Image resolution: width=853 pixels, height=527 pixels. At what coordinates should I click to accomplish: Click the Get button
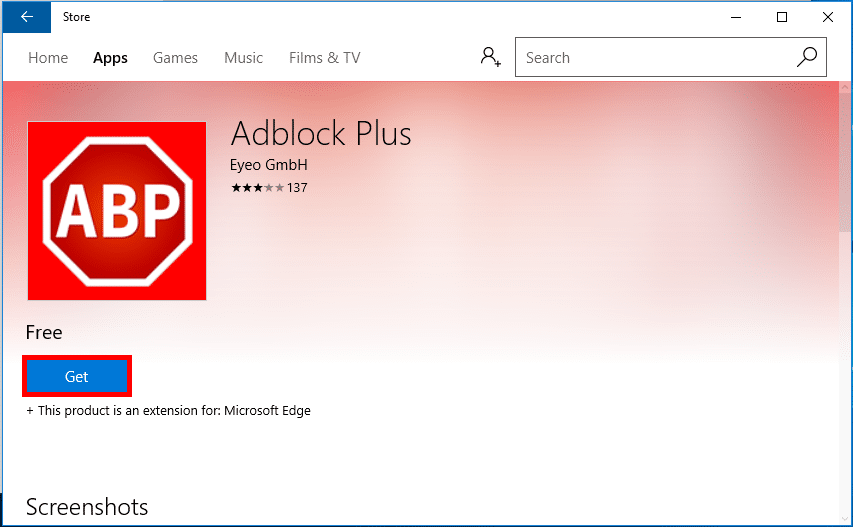(77, 376)
